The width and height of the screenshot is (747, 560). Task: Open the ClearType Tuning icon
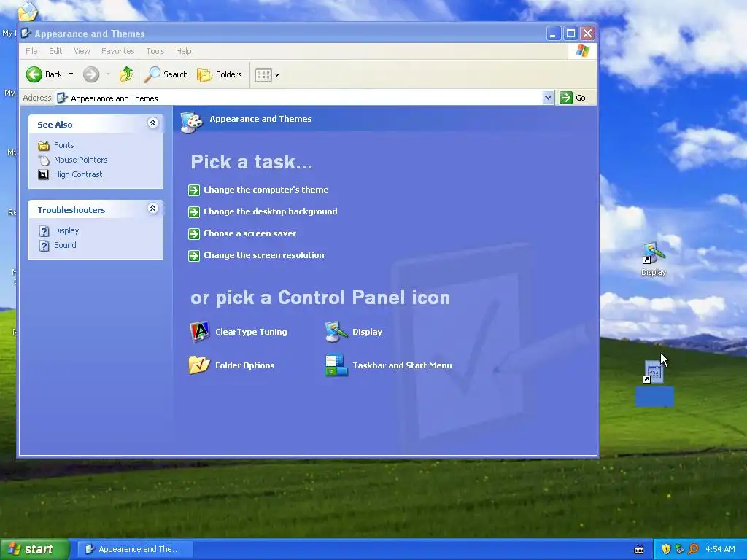coord(200,332)
